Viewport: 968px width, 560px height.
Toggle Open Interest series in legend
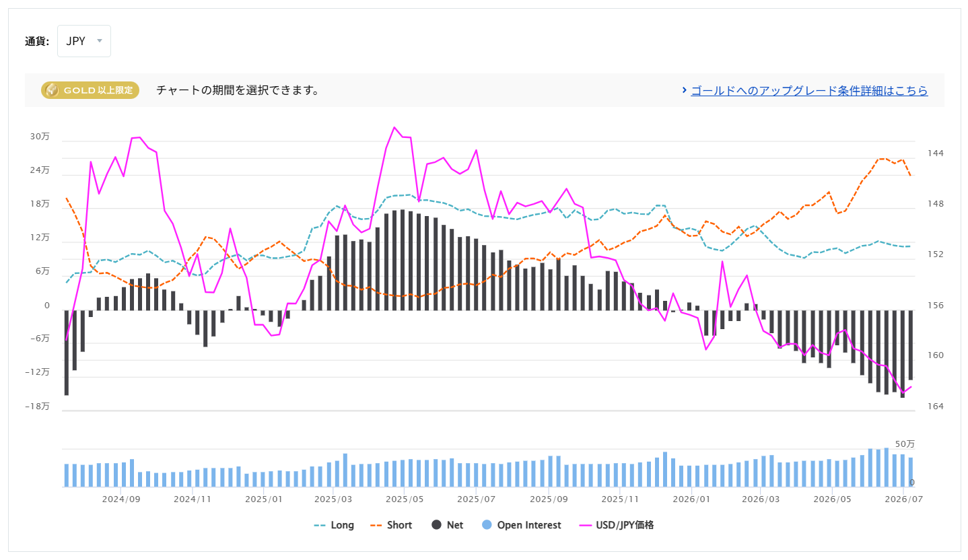point(522,525)
